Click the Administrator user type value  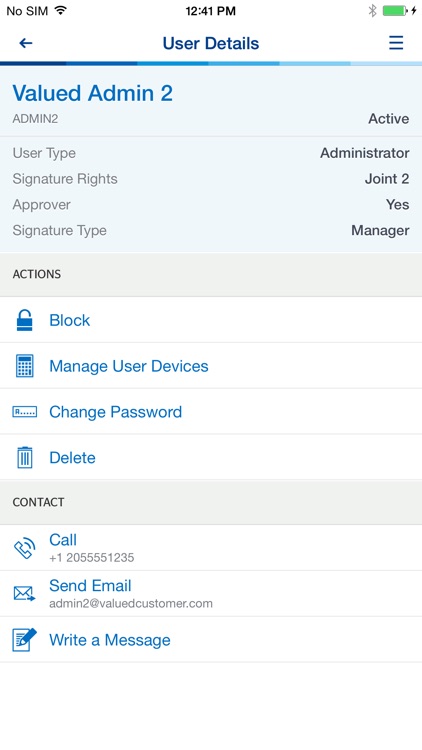365,153
